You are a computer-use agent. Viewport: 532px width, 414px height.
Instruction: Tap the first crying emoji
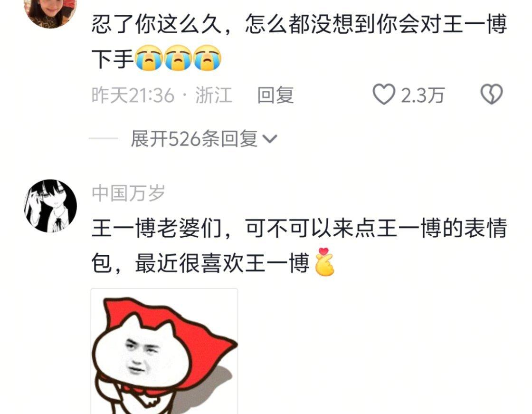pos(149,58)
